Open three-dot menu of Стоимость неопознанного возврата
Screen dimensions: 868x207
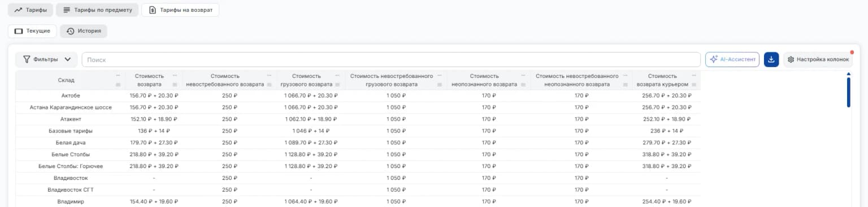pyautogui.click(x=523, y=75)
